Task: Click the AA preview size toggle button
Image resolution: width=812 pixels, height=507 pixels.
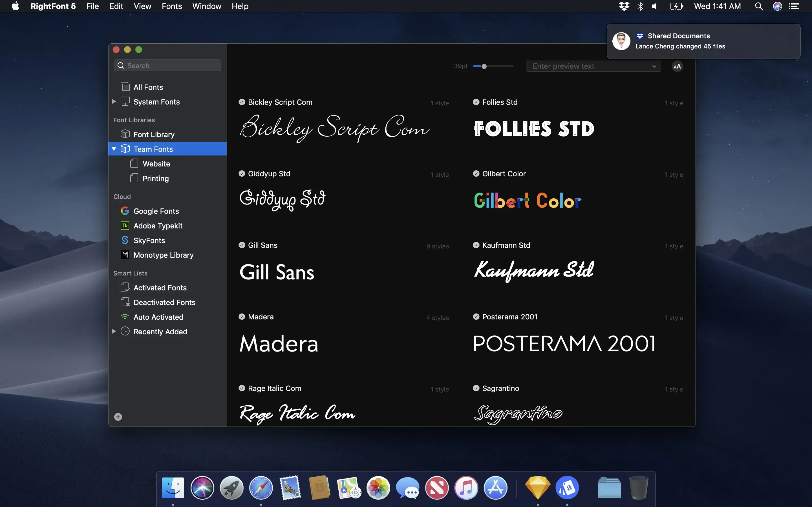Action: (678, 66)
